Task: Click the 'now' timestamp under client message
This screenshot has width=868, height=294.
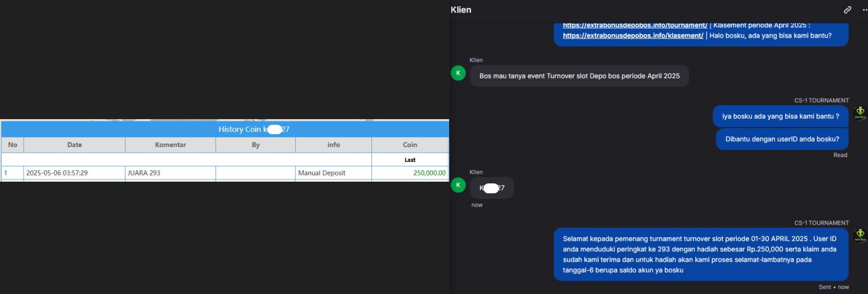Action: (477, 205)
